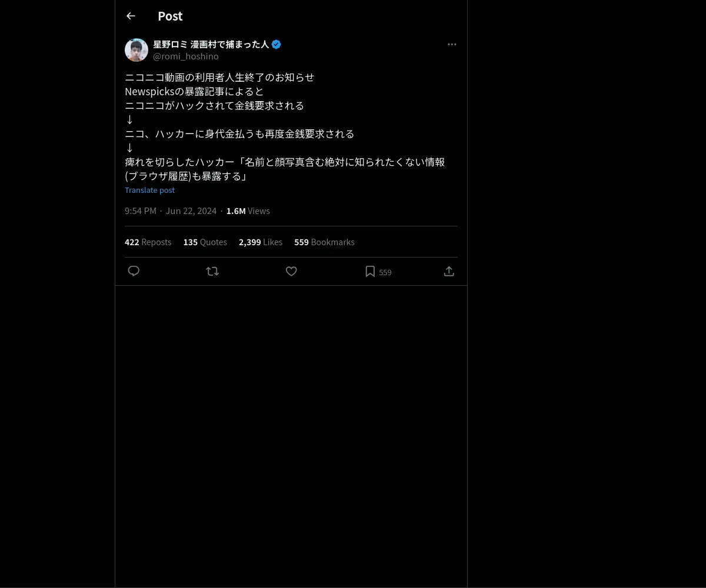Viewport: 706px width, 588px height.
Task: Click the reply speech bubble icon
Action: pyautogui.click(x=134, y=271)
